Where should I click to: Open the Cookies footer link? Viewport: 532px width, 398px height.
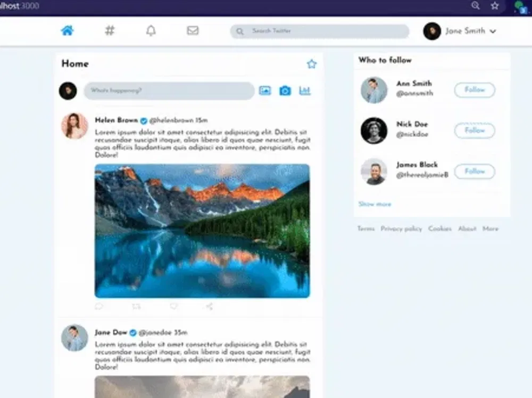pos(440,228)
